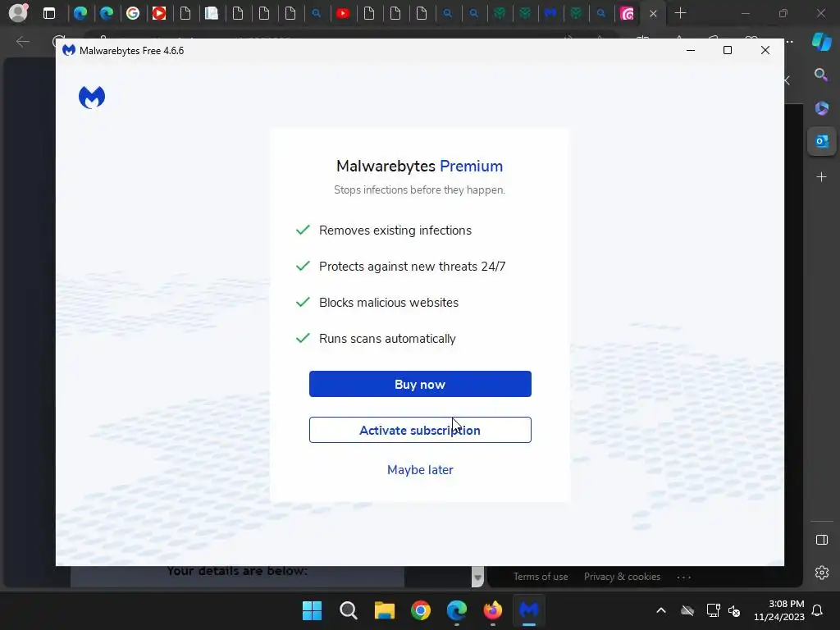Click the Malwarebytes title bar icon

click(x=69, y=50)
